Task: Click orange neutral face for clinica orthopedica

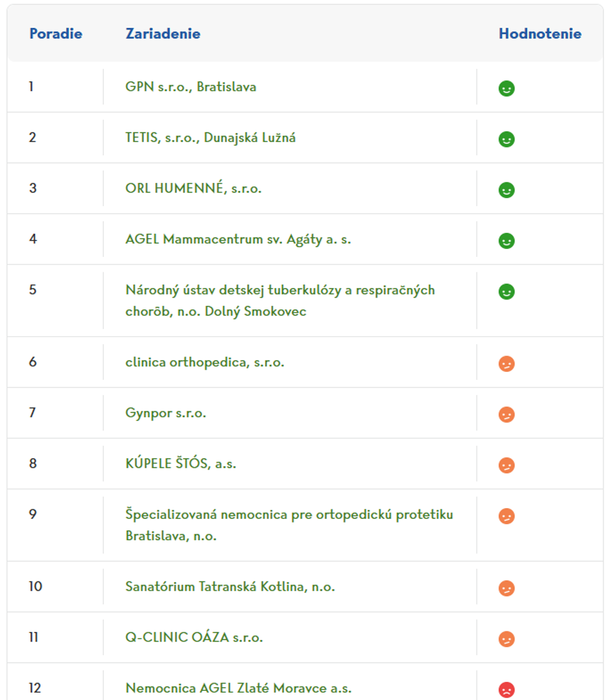Action: click(x=506, y=364)
